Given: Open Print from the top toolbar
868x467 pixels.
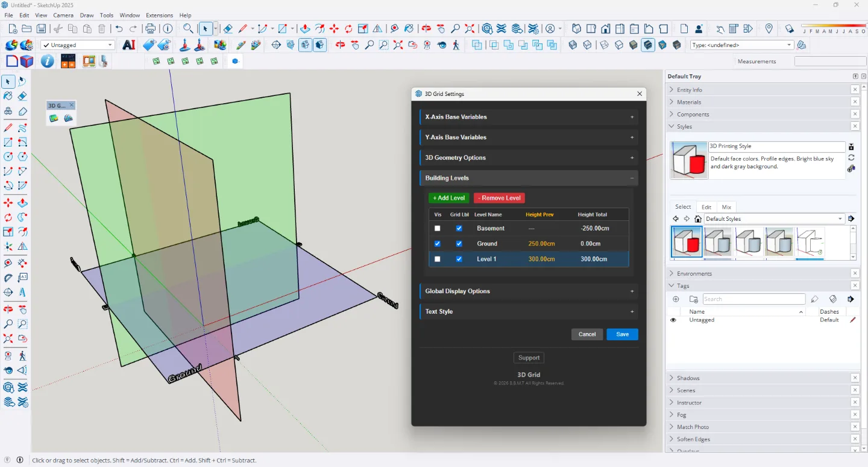Looking at the screenshot, I should pos(151,28).
